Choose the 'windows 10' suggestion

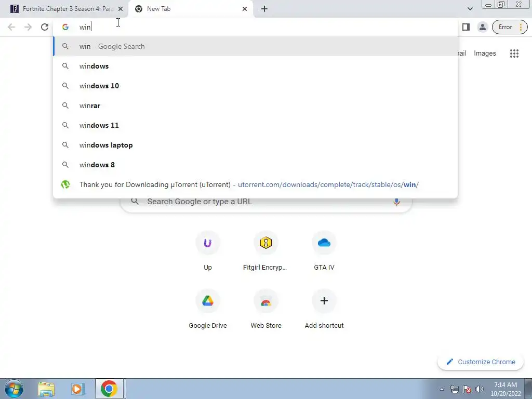click(255, 86)
